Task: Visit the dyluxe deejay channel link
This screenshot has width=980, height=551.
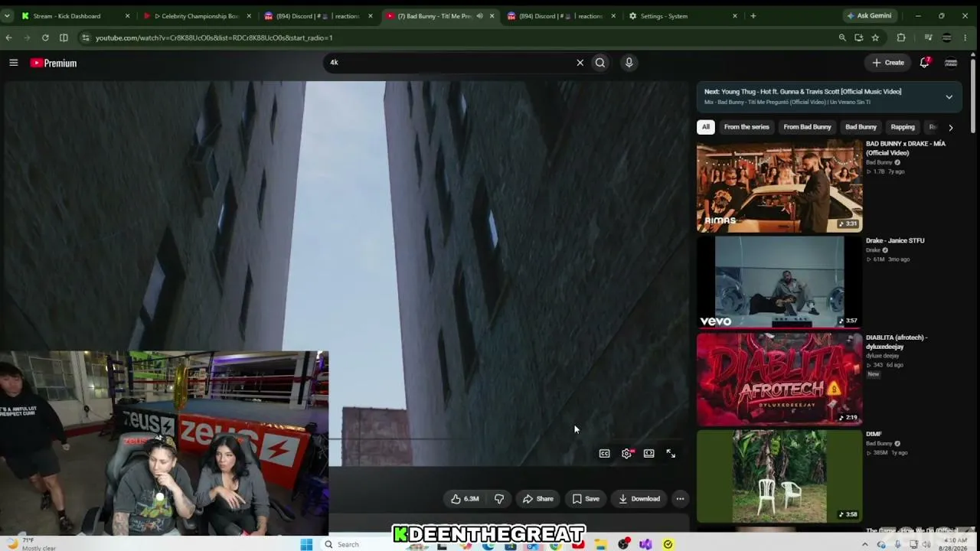Action: pos(884,356)
